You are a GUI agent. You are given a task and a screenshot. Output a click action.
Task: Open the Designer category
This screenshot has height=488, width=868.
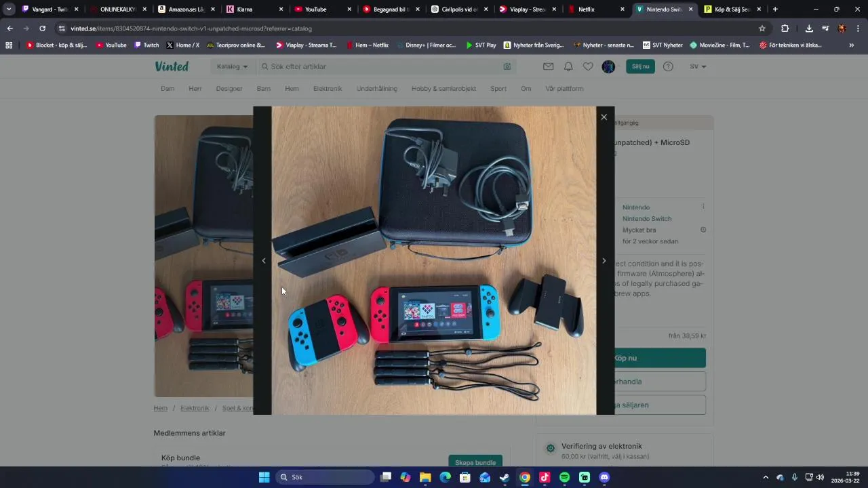(x=229, y=89)
